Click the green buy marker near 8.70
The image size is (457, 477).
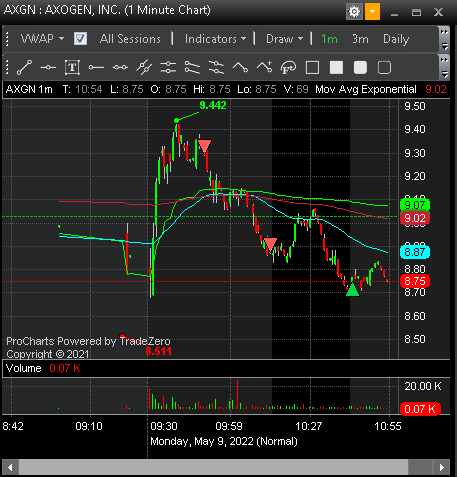352,289
